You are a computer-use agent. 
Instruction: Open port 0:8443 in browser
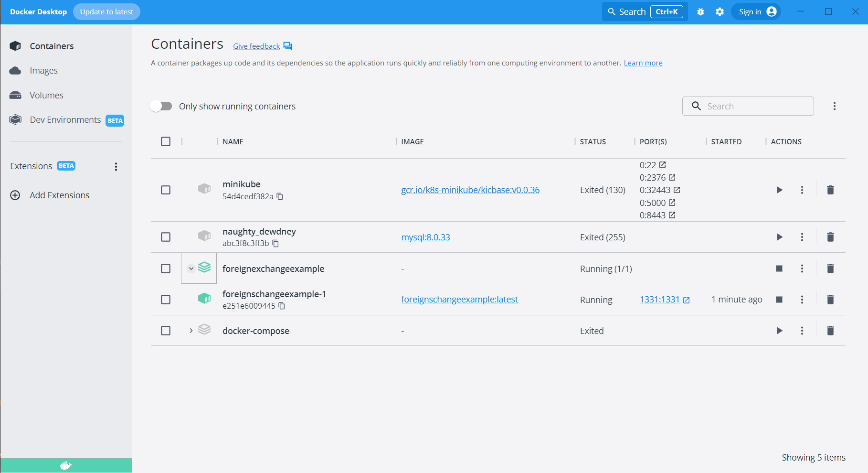tap(672, 215)
